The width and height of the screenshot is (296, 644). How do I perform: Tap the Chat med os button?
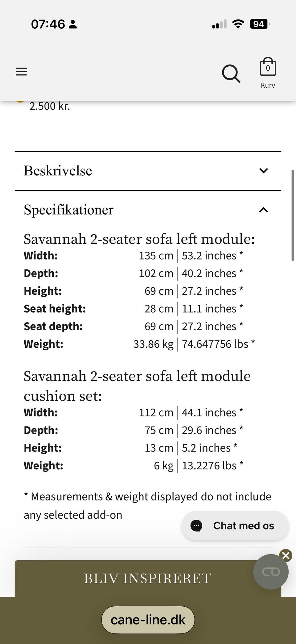[243, 526]
